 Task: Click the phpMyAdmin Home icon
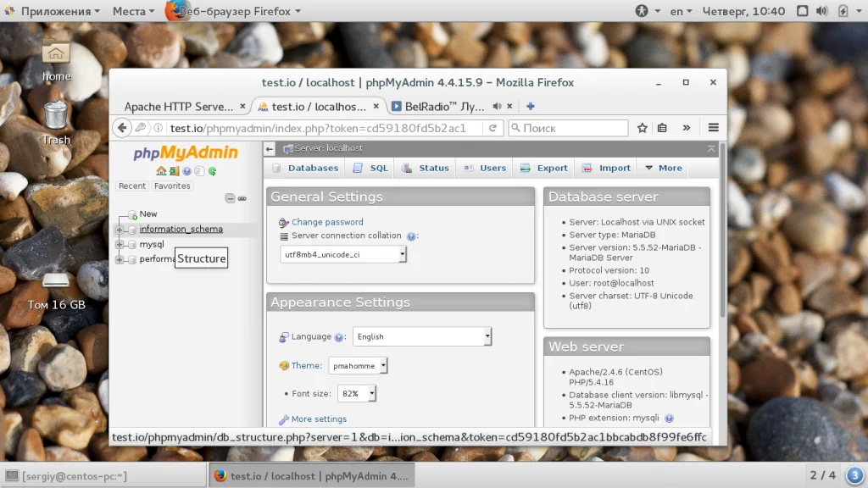point(161,171)
